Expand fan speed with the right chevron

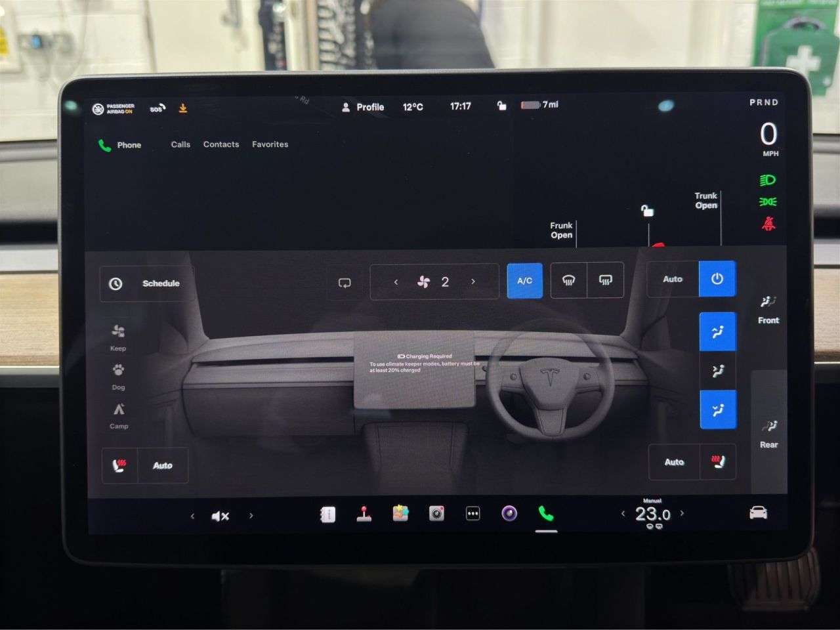472,282
